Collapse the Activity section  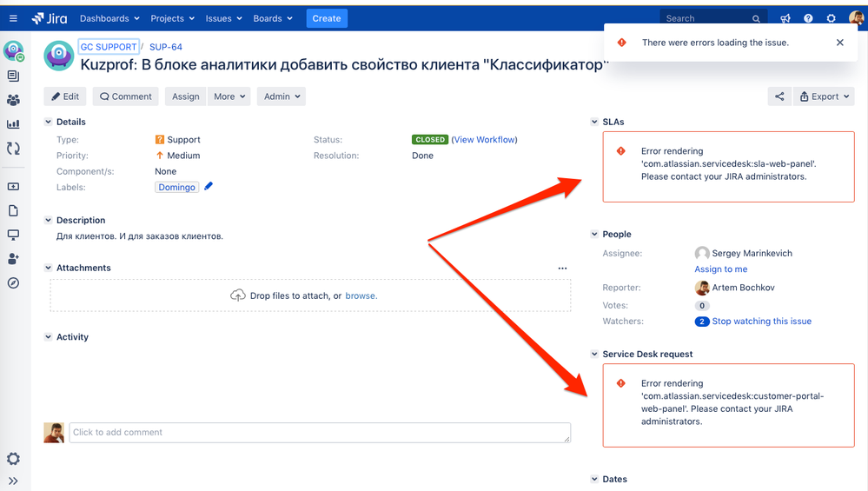click(x=48, y=337)
